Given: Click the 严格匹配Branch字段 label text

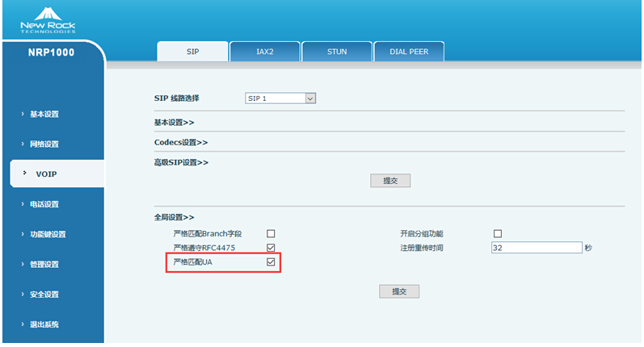Looking at the screenshot, I should [x=208, y=234].
